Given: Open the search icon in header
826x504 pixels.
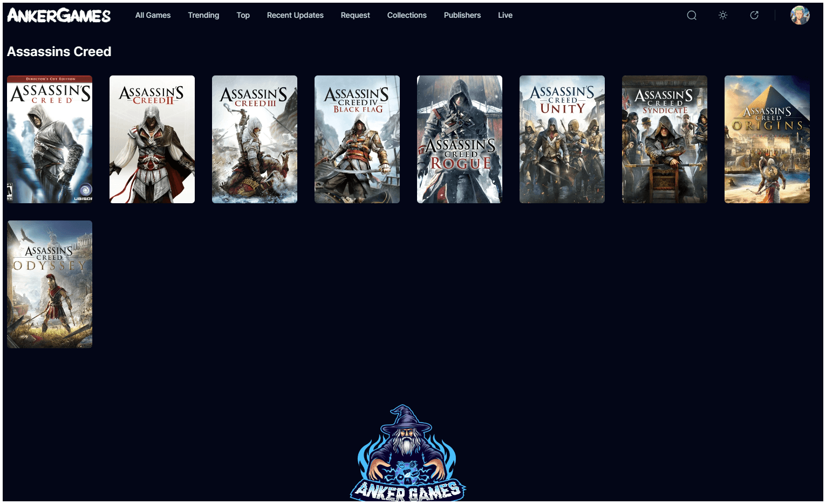Looking at the screenshot, I should click(x=692, y=15).
